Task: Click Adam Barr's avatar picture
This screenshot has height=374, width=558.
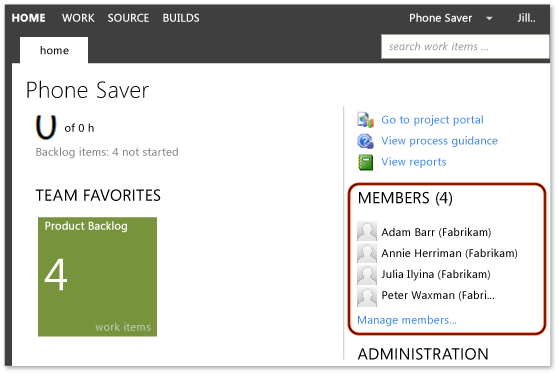Action: click(x=367, y=232)
